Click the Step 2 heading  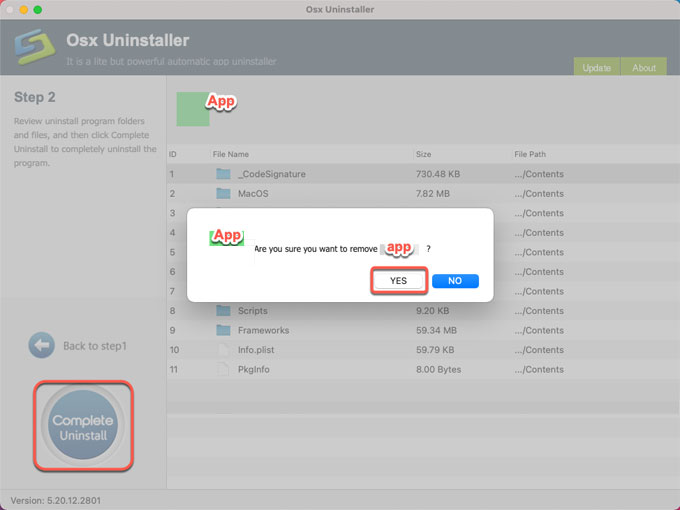click(x=35, y=97)
